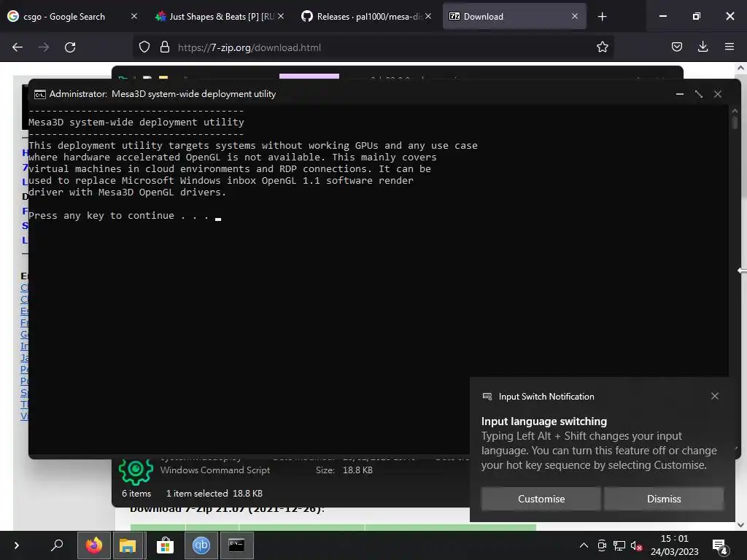Switch to the Just Shapes & Beats tab
747x560 pixels.
coord(219,16)
